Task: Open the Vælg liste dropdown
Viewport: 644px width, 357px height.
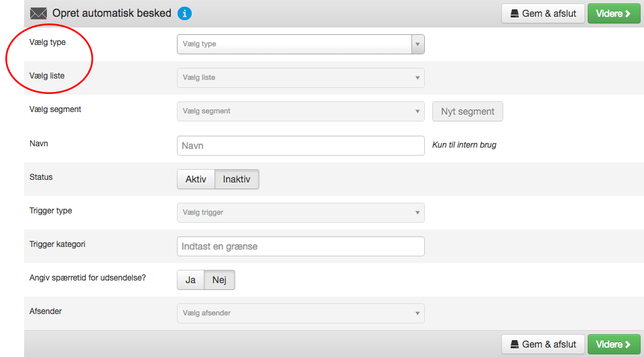Action: 301,78
